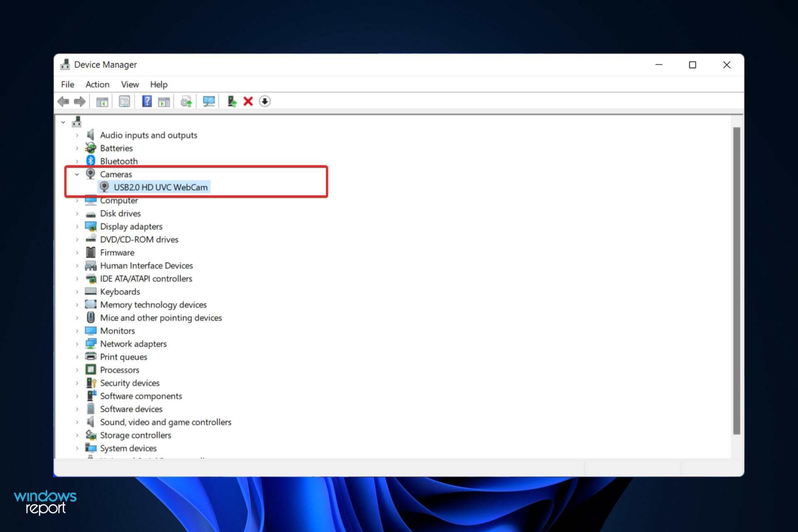Click the back navigation arrow icon
This screenshot has width=798, height=532.
64,101
